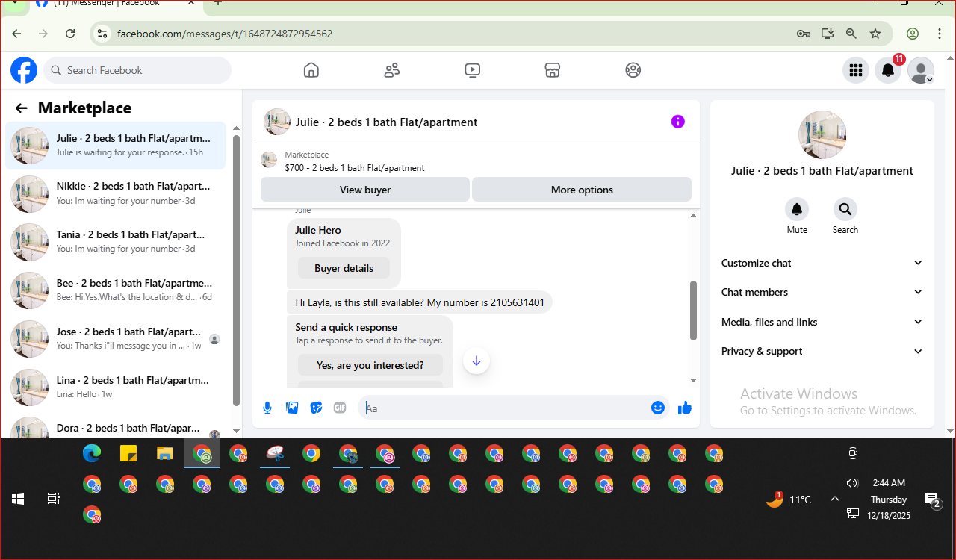
Task: Expand Privacy & support section
Action: (x=822, y=351)
